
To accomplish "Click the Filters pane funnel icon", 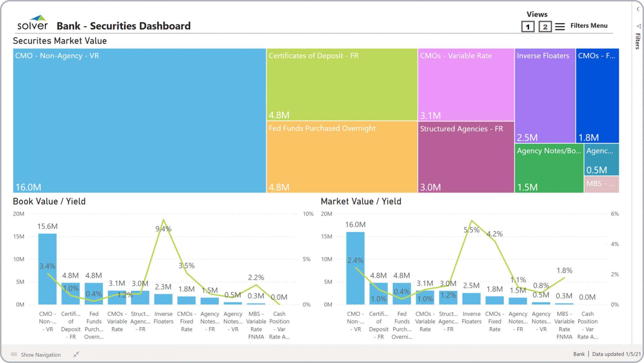I will (x=638, y=26).
